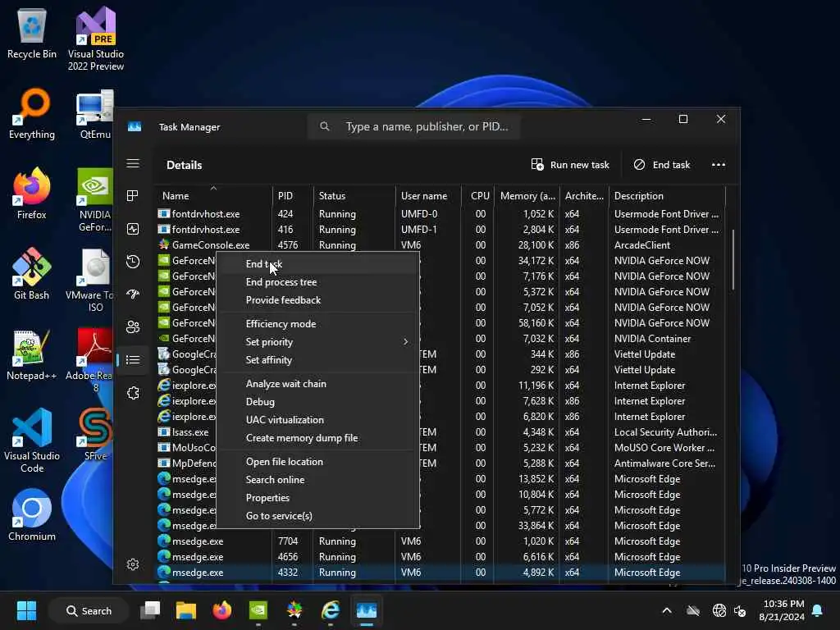This screenshot has width=840, height=630.
Task: Click Task Manager search box
Action: [x=413, y=126]
